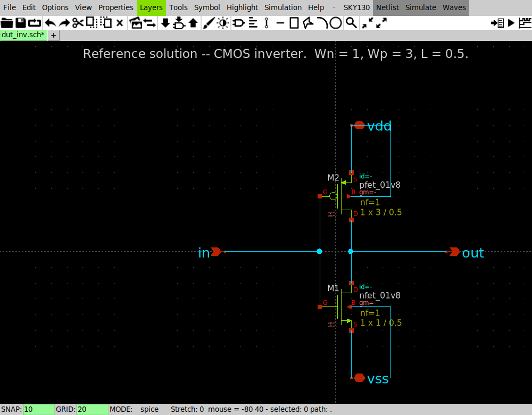
Task: Click the GRID value input field
Action: tap(92, 409)
